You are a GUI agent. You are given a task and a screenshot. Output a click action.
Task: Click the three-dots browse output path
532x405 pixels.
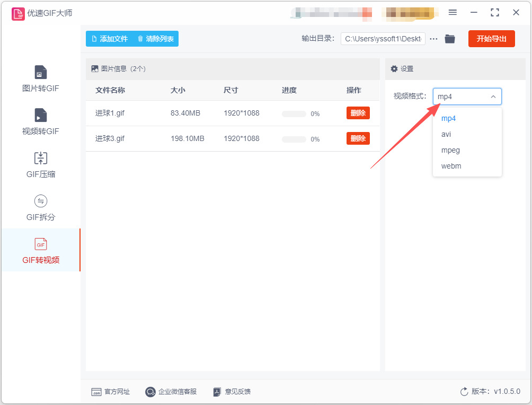433,39
